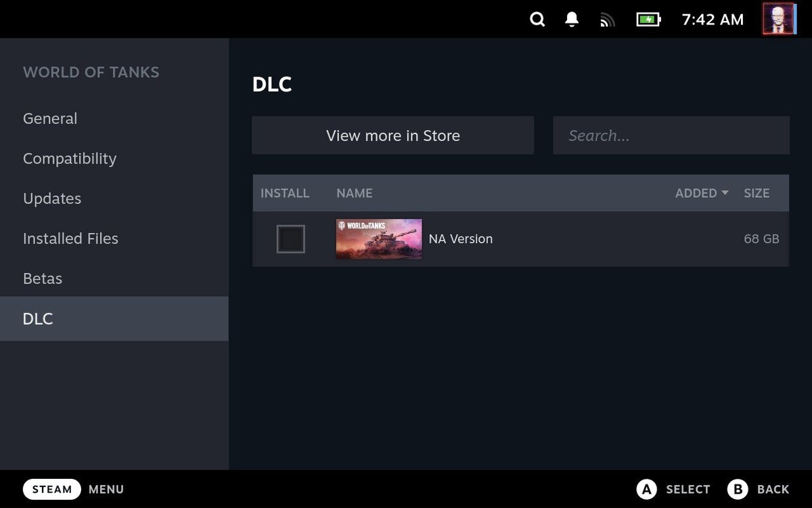Screen dimensions: 812x508
Task: Open the search magnifier icon
Action: coord(537,20)
